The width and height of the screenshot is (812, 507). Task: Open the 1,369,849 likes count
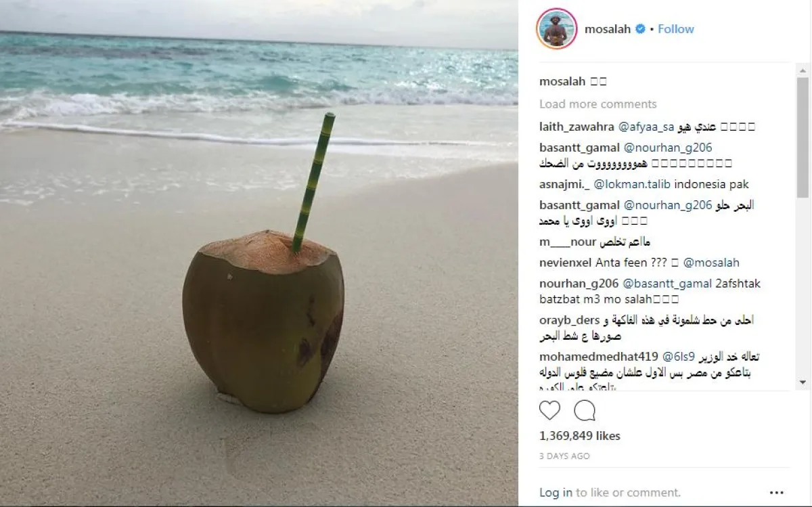[x=579, y=436]
